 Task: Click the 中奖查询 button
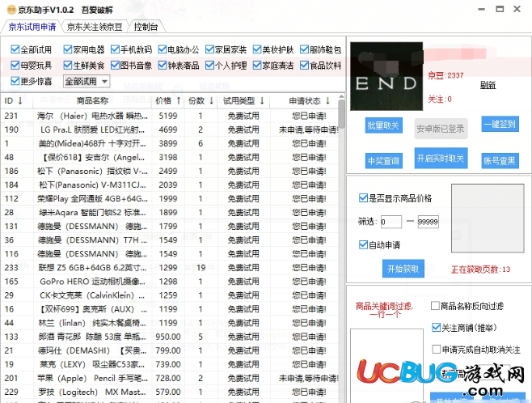pyautogui.click(x=384, y=161)
